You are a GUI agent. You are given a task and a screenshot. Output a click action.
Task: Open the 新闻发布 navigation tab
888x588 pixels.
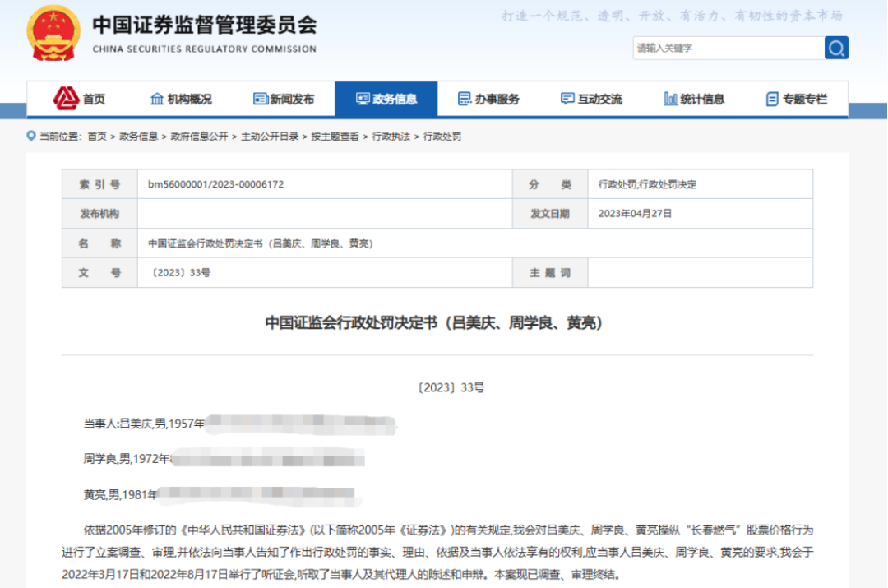point(284,100)
